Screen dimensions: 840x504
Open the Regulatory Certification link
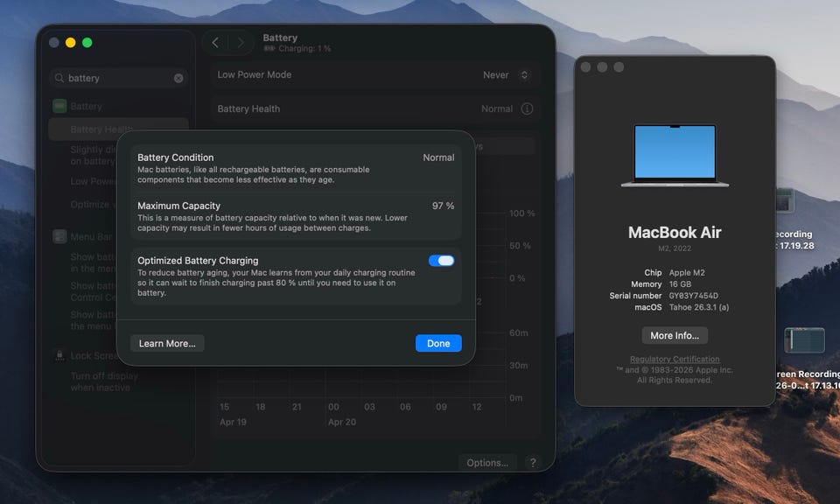point(675,360)
